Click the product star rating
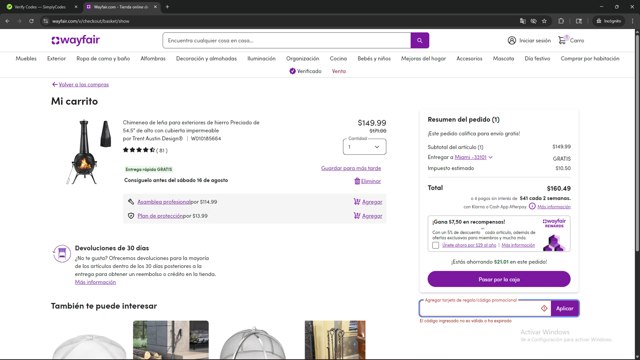This screenshot has width=640, height=360. [139, 150]
